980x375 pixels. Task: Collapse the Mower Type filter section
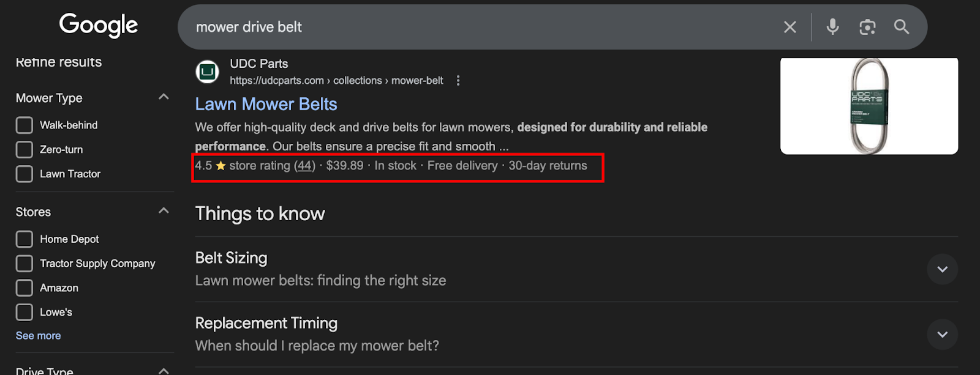tap(164, 97)
